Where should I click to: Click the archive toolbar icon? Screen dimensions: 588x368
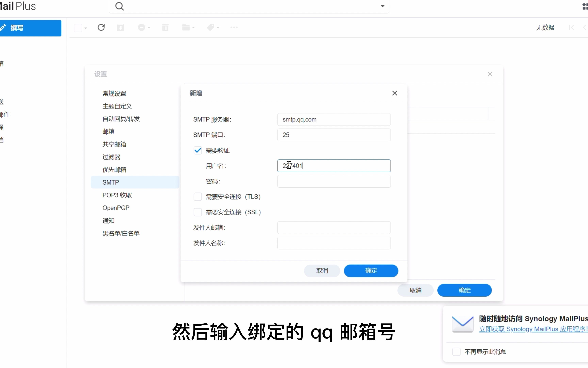(x=120, y=27)
